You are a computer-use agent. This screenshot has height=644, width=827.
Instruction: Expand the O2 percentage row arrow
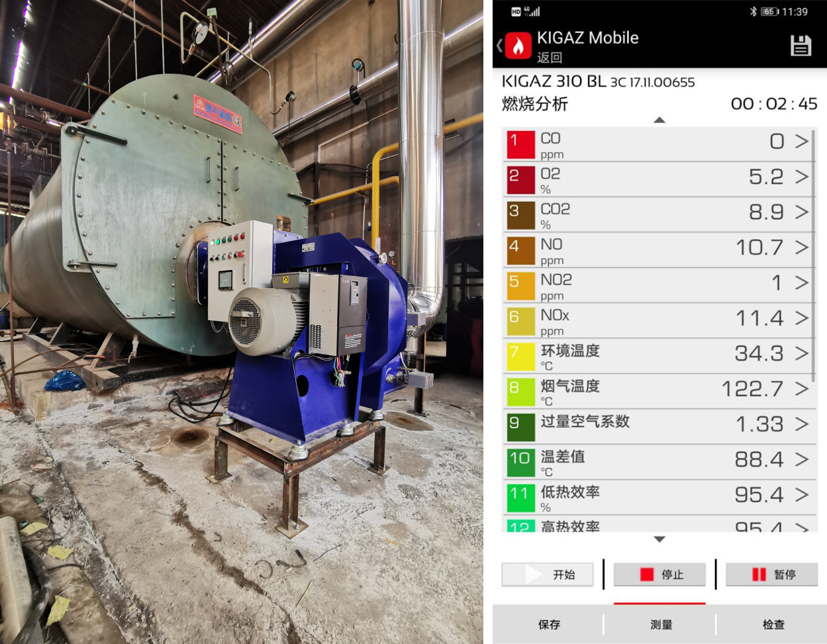click(801, 177)
